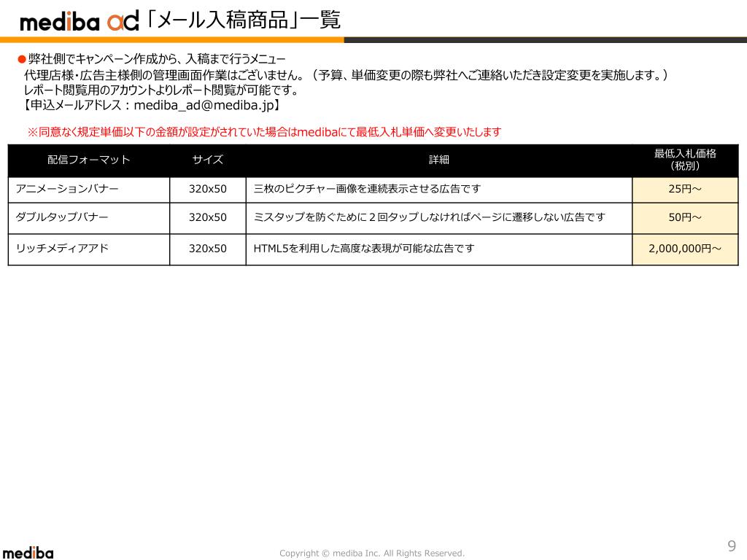
Task: Click the 最低入札価格(税別) column header
Action: [685, 160]
